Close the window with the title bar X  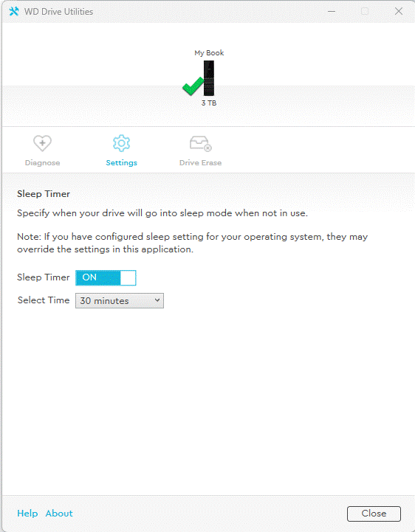[399, 12]
